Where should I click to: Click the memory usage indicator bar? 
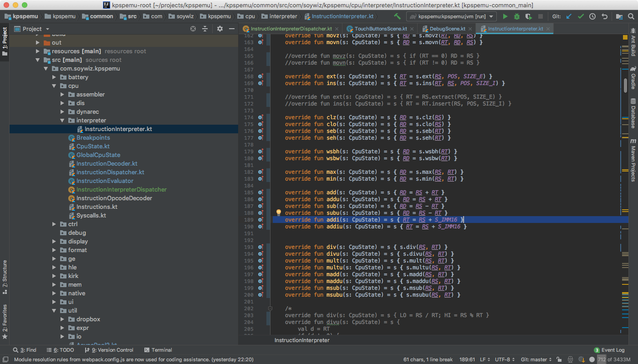click(x=615, y=359)
